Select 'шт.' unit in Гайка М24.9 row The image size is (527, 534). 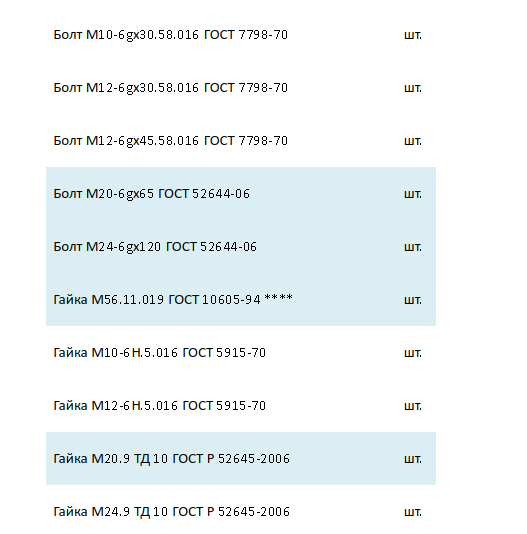click(x=413, y=512)
